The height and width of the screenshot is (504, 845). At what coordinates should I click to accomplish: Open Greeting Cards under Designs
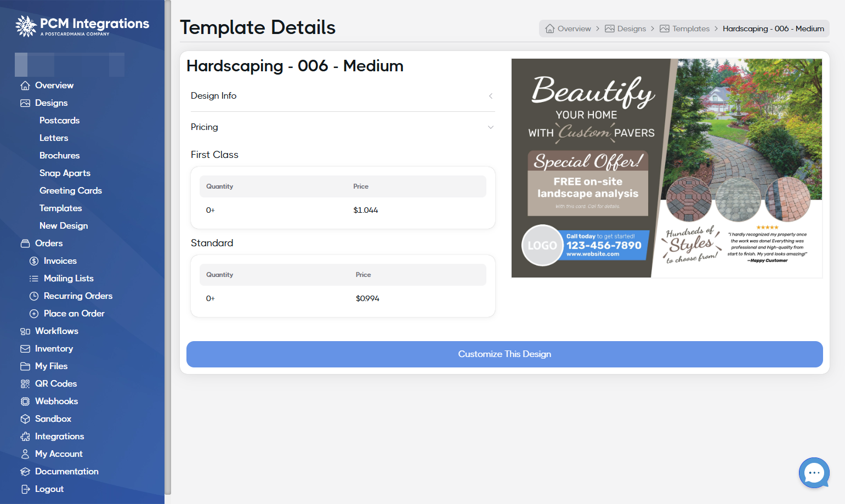(71, 191)
